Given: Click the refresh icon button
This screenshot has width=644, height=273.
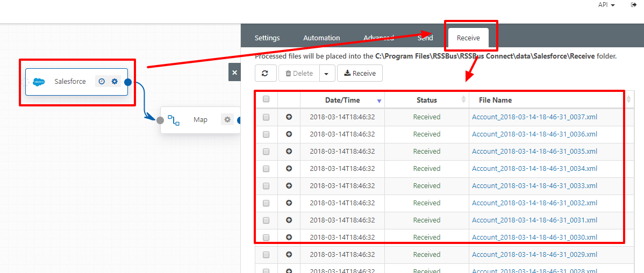Looking at the screenshot, I should tap(265, 73).
